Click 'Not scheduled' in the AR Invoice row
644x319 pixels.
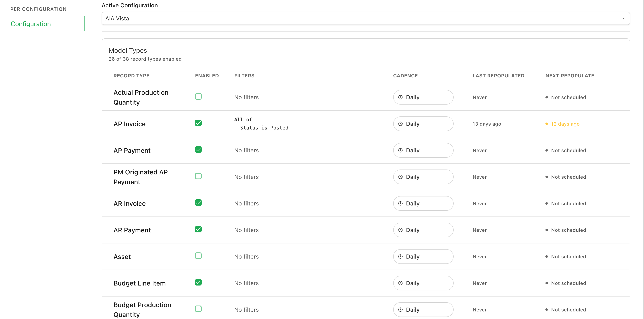click(x=568, y=203)
